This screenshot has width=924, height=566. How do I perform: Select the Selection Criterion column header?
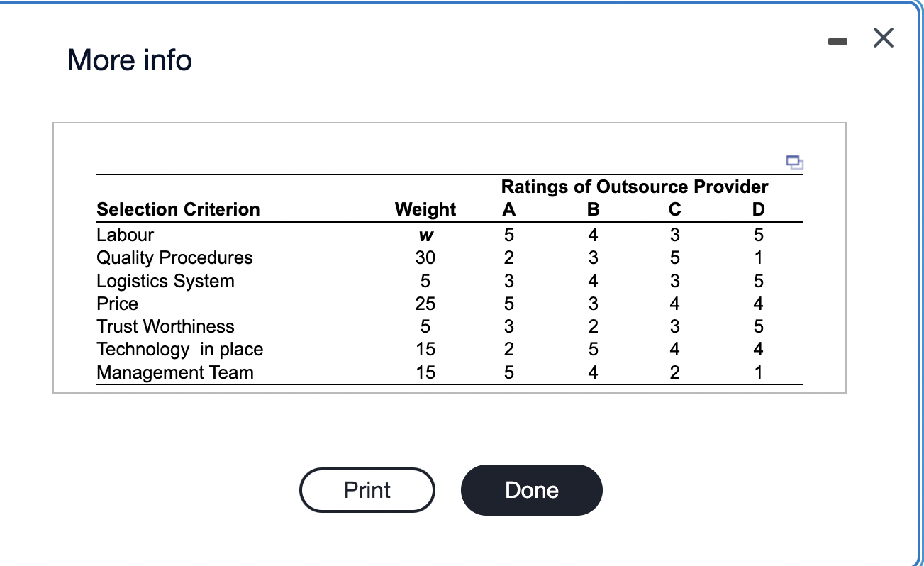point(178,209)
